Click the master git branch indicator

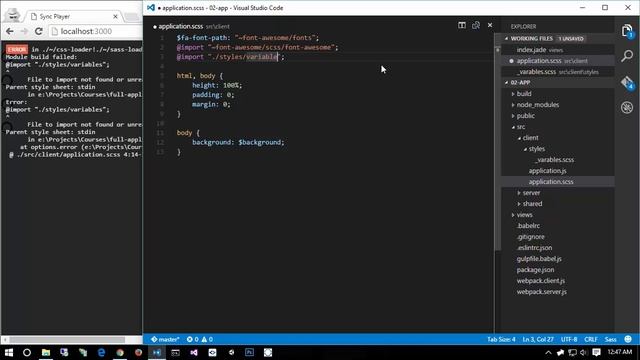click(165, 339)
